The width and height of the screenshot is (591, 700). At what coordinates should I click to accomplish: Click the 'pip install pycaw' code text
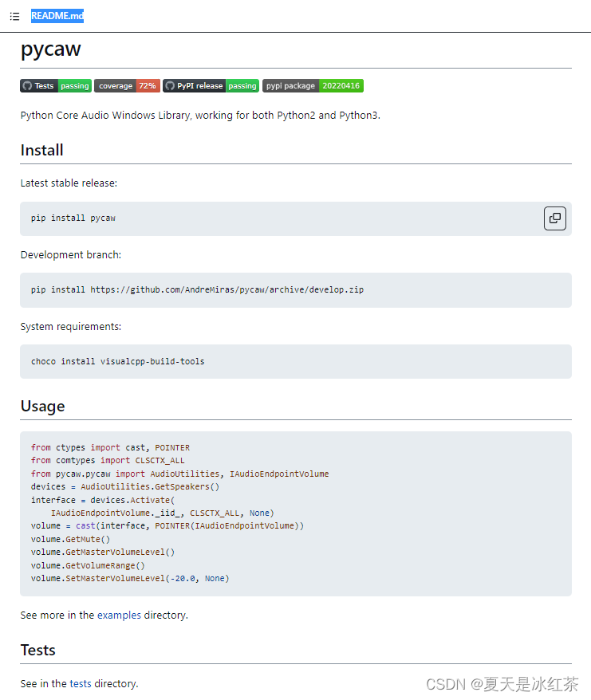pyautogui.click(x=73, y=218)
